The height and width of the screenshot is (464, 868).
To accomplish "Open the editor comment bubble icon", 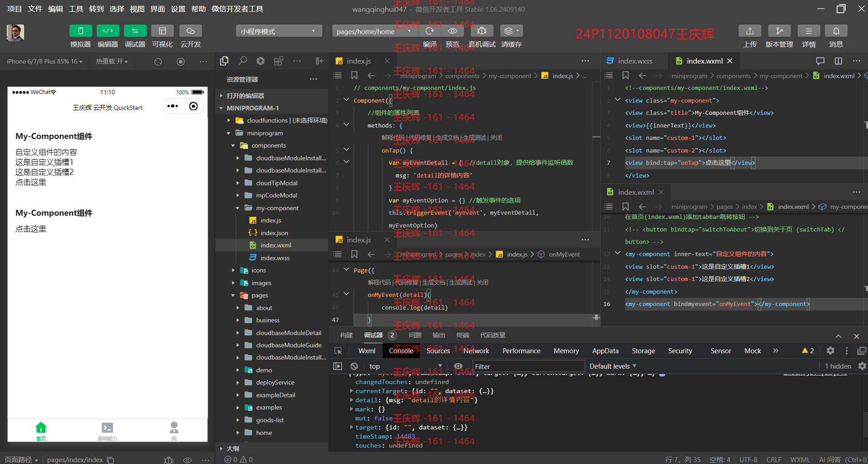I will (820, 61).
